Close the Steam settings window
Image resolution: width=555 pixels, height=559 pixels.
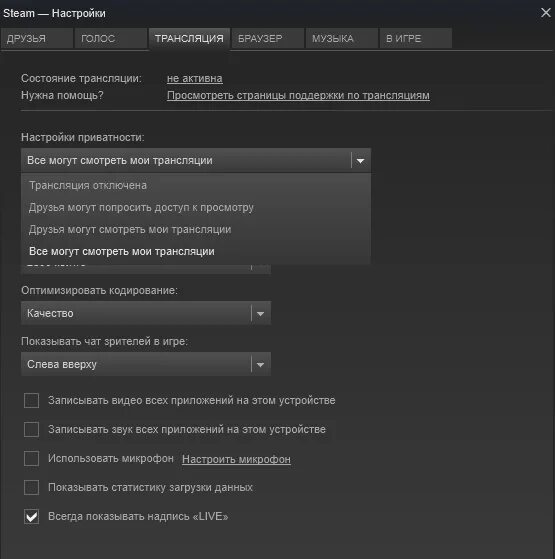[545, 13]
